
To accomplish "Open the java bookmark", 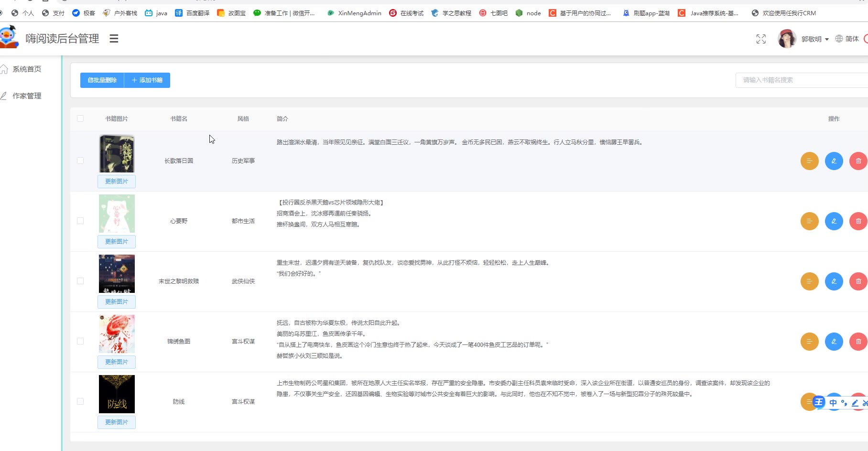I will pyautogui.click(x=156, y=13).
